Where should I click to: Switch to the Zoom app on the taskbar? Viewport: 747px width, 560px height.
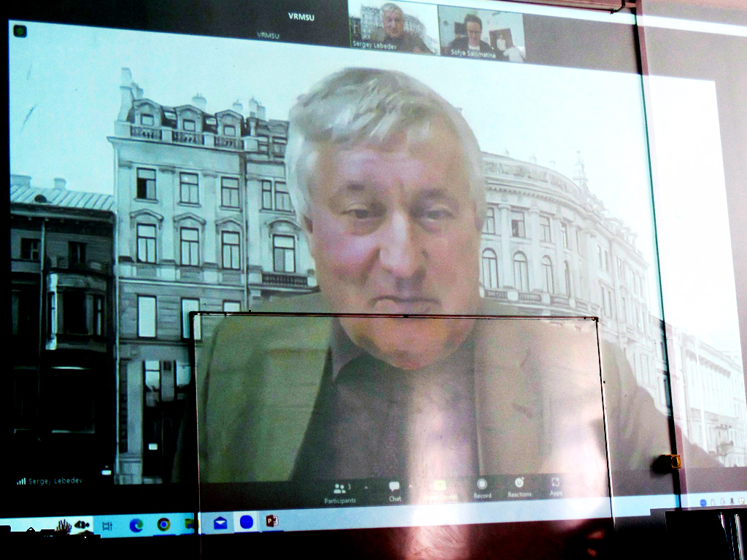pos(247,522)
